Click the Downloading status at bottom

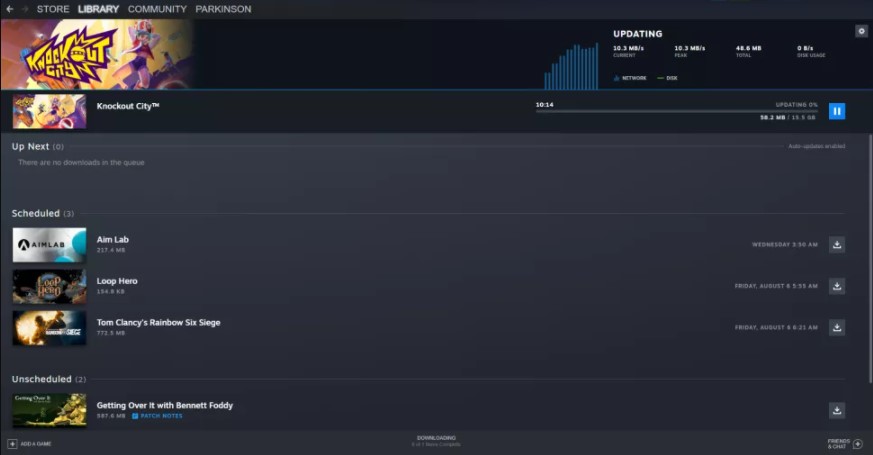point(436,440)
